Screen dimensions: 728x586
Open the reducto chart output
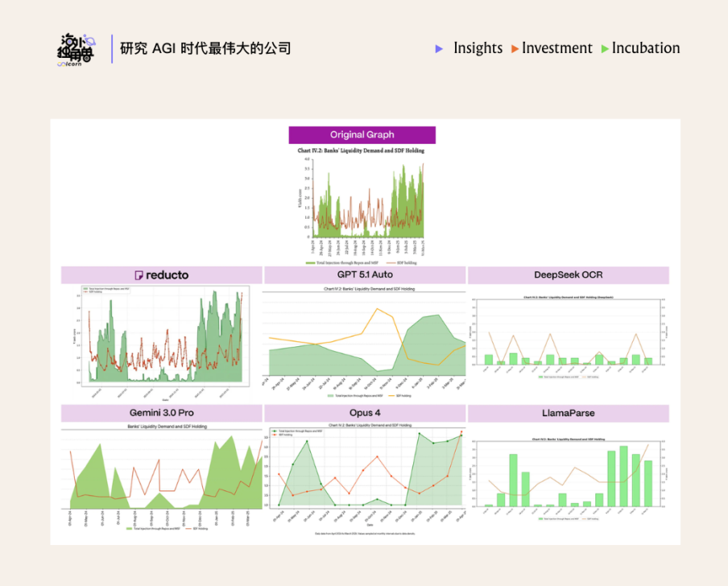pyautogui.click(x=161, y=340)
